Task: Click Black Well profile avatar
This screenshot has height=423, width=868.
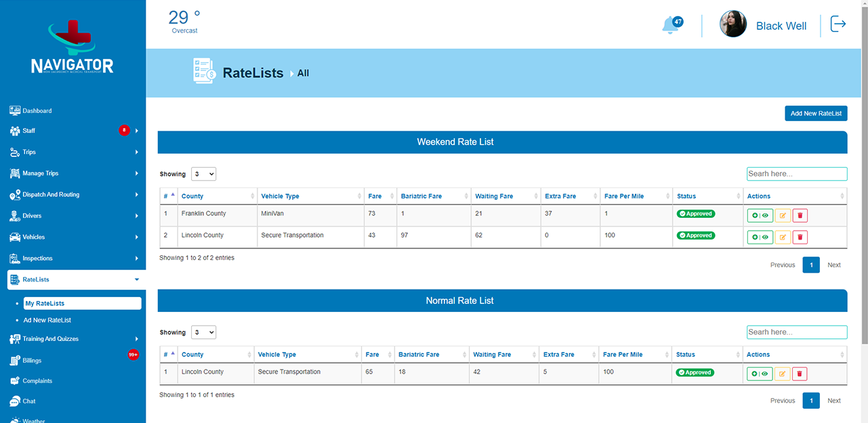Action: tap(732, 24)
